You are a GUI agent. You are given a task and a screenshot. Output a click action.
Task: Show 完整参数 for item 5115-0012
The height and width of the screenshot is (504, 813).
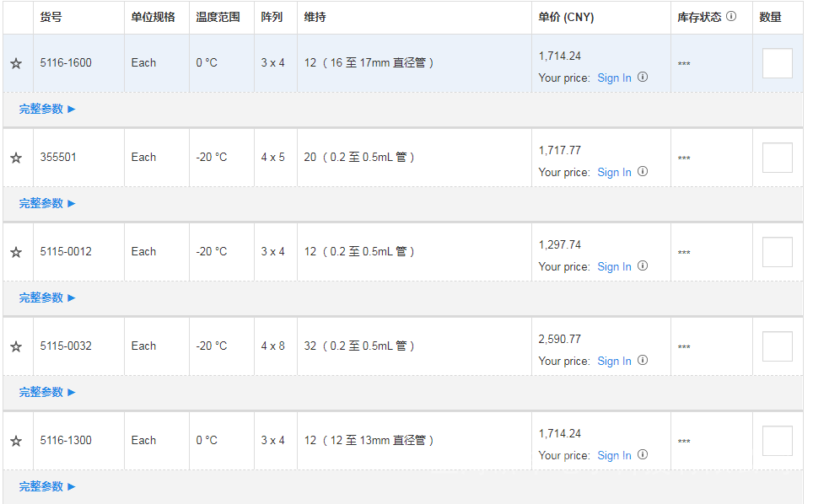[x=47, y=298]
